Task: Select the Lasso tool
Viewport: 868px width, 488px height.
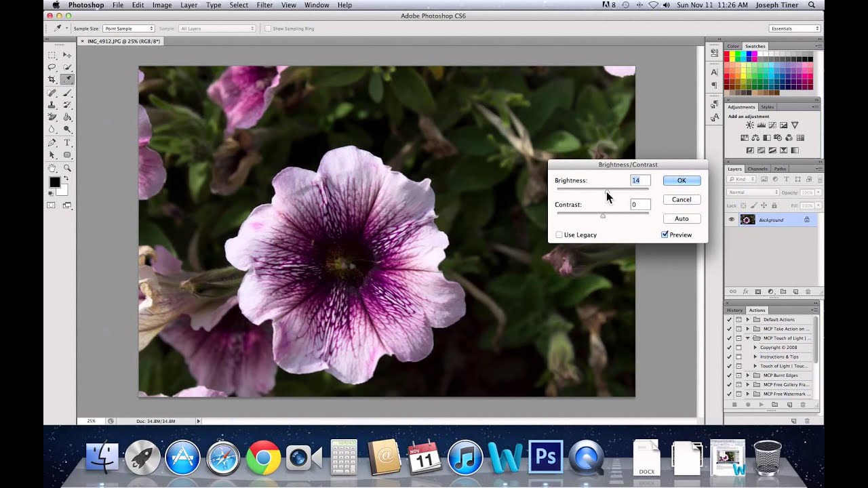Action: [x=52, y=67]
